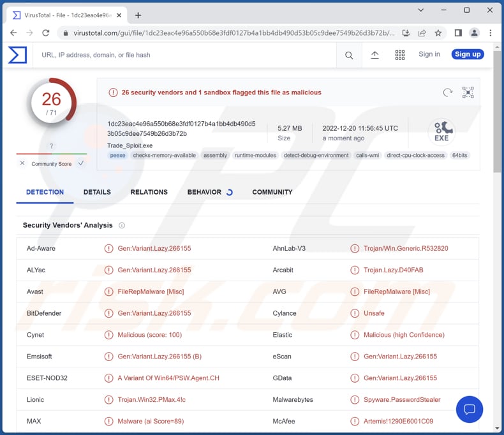Click the assembly tag

[215, 156]
